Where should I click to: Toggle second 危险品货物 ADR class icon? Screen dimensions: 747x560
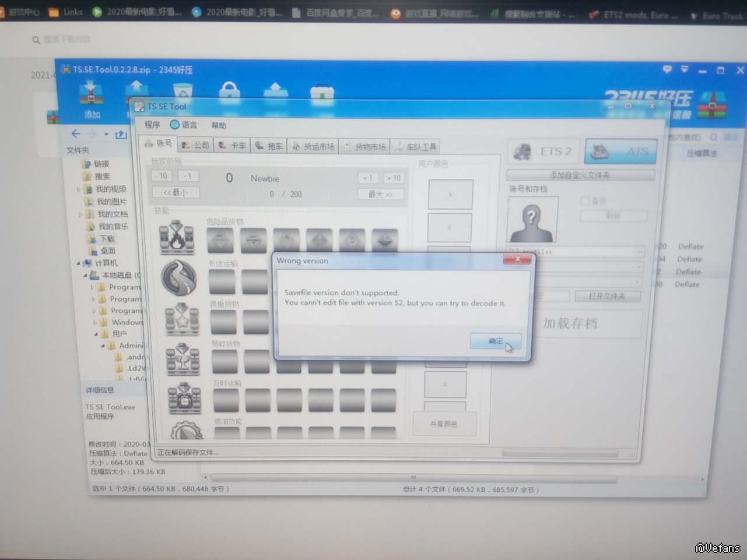(x=254, y=240)
